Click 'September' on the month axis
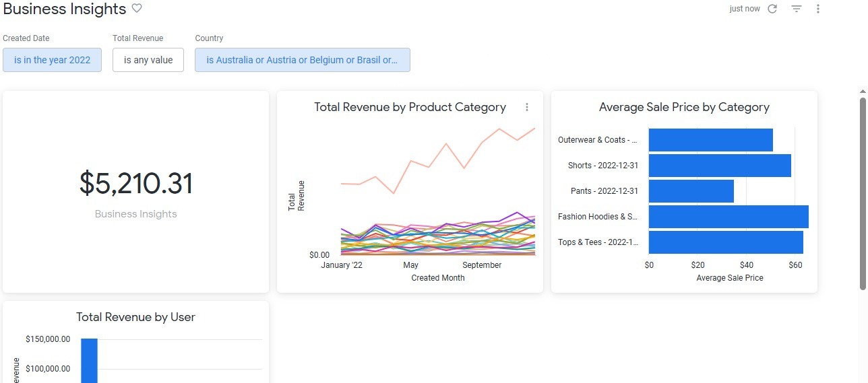Viewport: 868px width, 383px height. point(482,265)
